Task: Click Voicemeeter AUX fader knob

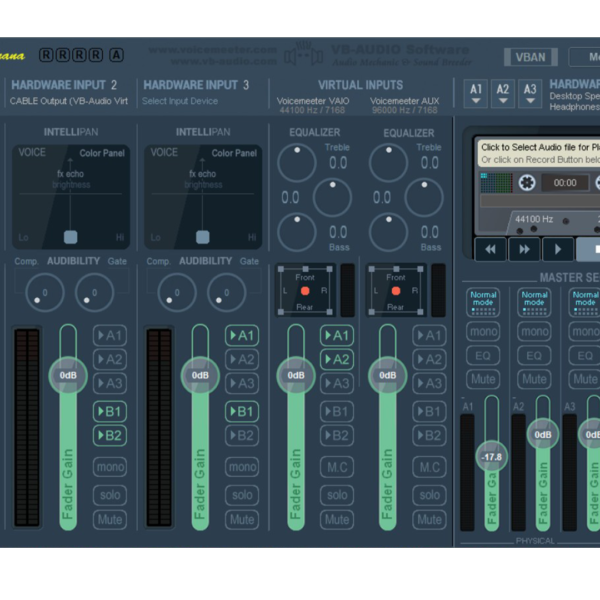Action: click(388, 375)
